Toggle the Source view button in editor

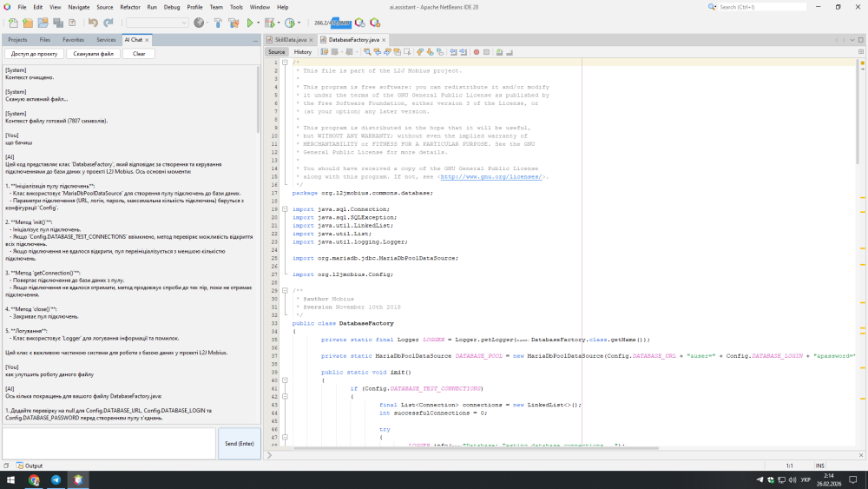coord(276,52)
